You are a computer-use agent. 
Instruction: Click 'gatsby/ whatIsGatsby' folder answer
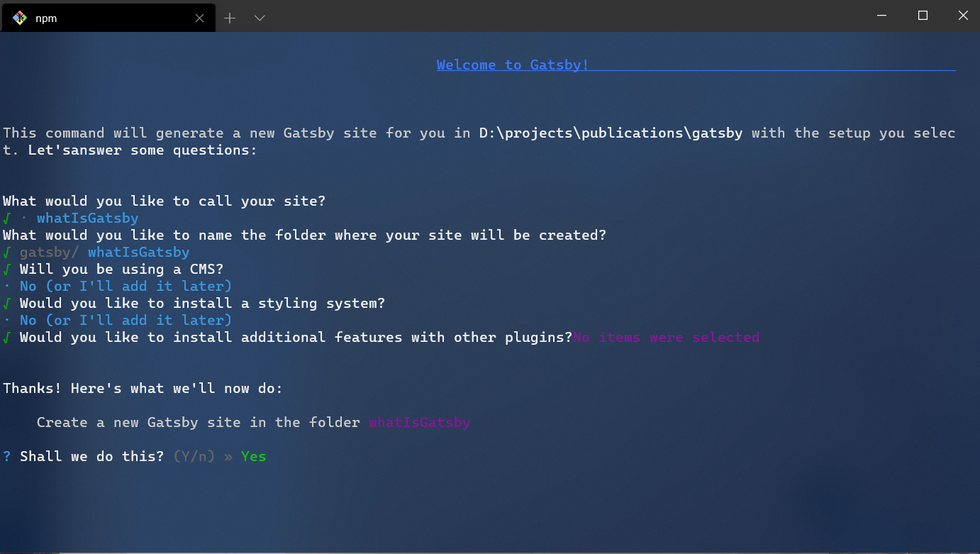click(105, 253)
